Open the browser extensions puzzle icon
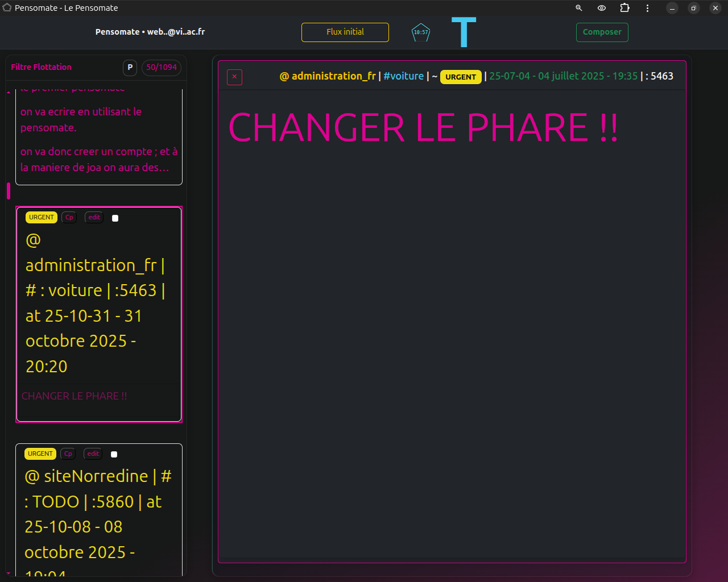The height and width of the screenshot is (582, 728). point(624,8)
